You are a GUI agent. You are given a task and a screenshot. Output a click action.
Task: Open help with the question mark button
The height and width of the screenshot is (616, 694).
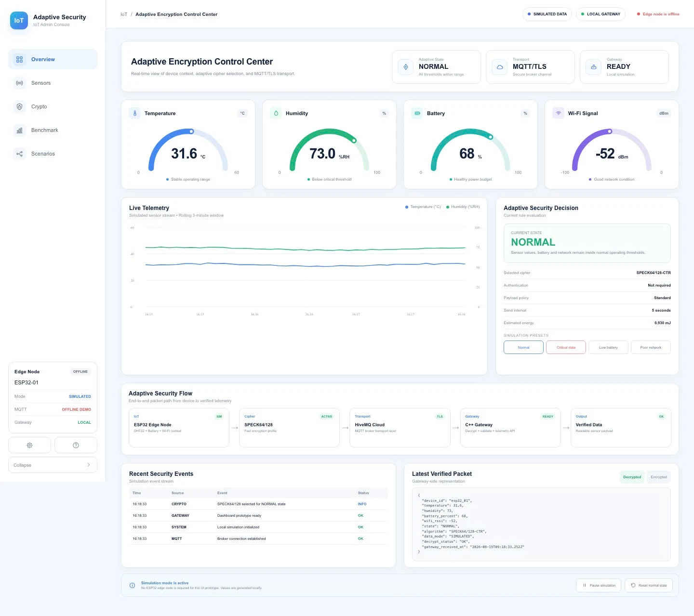point(76,445)
